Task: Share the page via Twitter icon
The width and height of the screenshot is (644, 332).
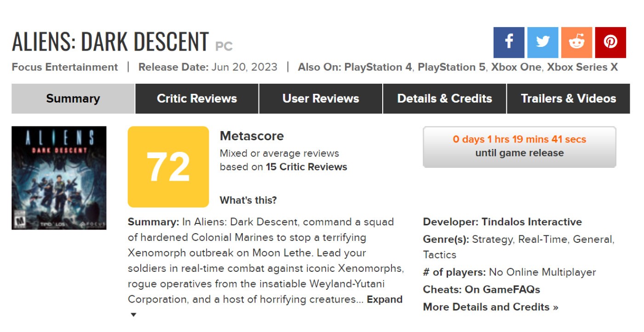Action: pyautogui.click(x=543, y=42)
